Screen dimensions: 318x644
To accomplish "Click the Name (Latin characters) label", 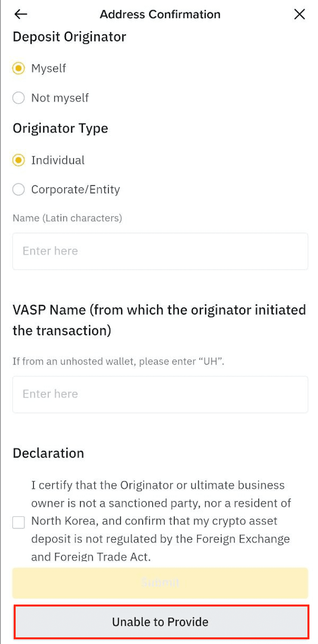I will tap(67, 218).
